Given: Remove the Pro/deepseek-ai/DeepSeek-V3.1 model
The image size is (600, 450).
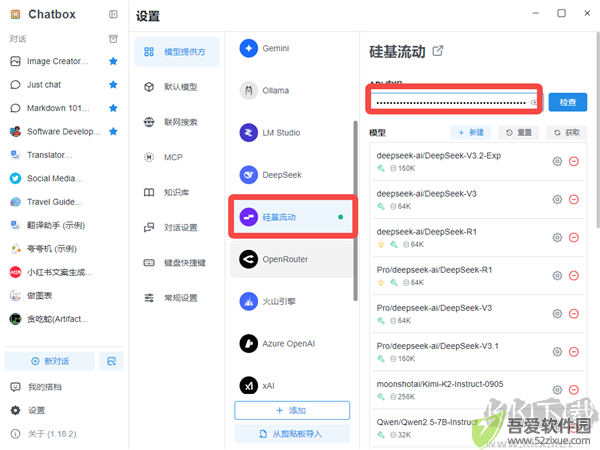Looking at the screenshot, I should coord(574,352).
